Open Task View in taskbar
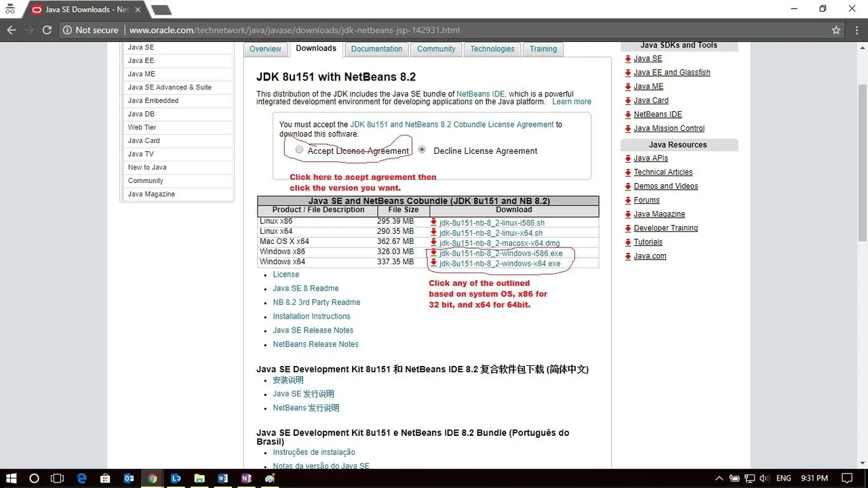 click(58, 478)
